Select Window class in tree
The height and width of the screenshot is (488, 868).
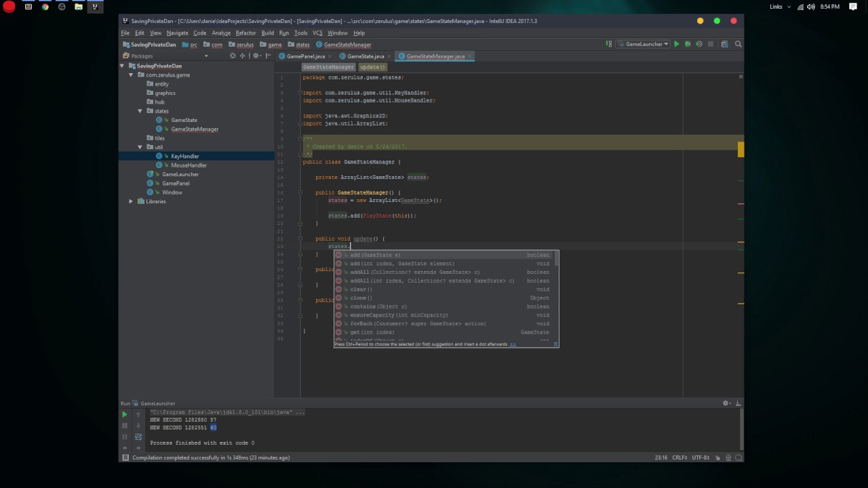point(172,192)
